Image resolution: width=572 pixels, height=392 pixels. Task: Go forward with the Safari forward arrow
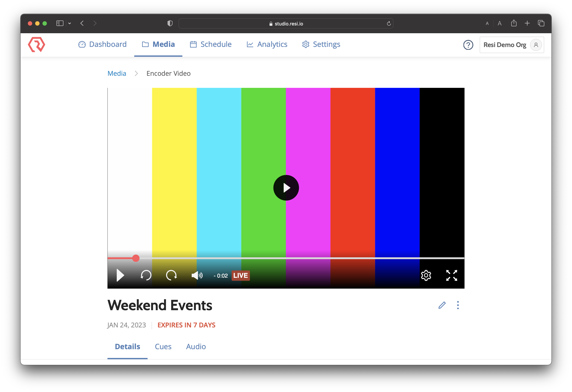(x=95, y=23)
